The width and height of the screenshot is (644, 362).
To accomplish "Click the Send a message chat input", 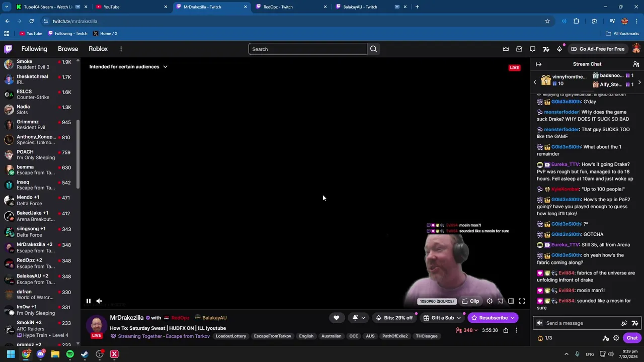I will pyautogui.click(x=582, y=323).
